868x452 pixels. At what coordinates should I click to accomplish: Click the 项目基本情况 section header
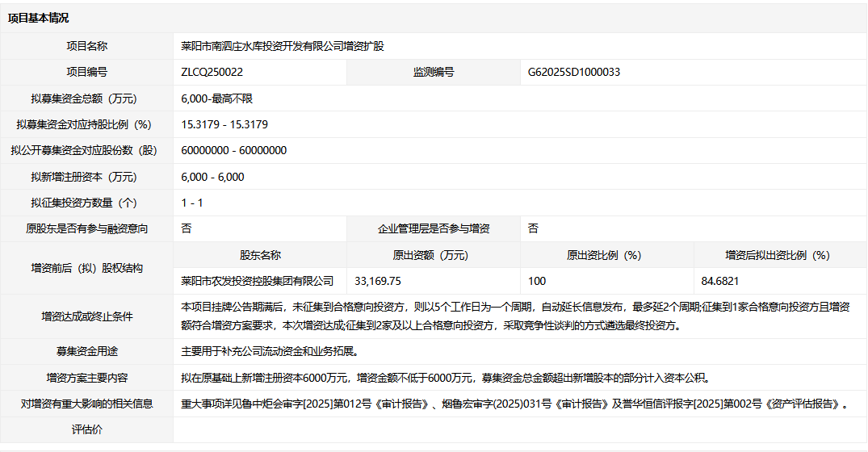(39, 18)
